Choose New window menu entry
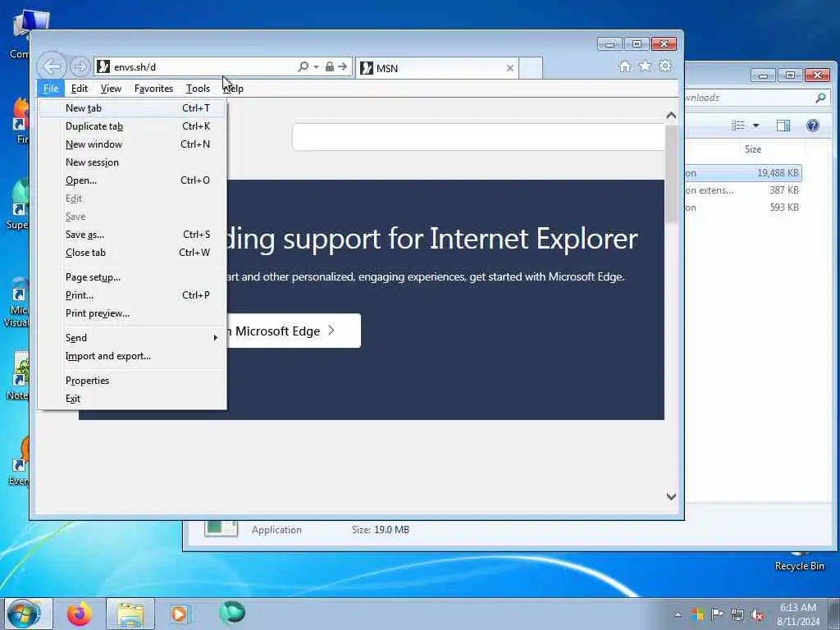Image resolution: width=840 pixels, height=630 pixels. click(x=132, y=144)
